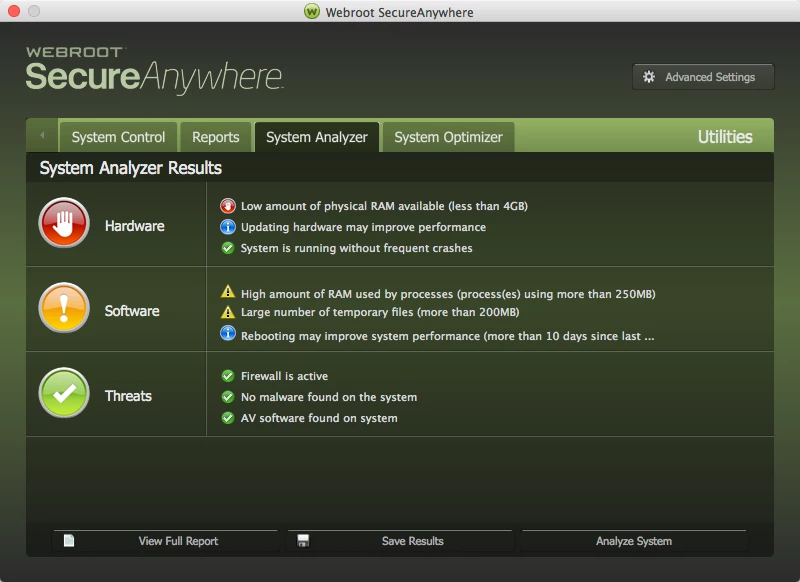The width and height of the screenshot is (800, 582).
Task: Click View Full Report button
Action: [166, 541]
